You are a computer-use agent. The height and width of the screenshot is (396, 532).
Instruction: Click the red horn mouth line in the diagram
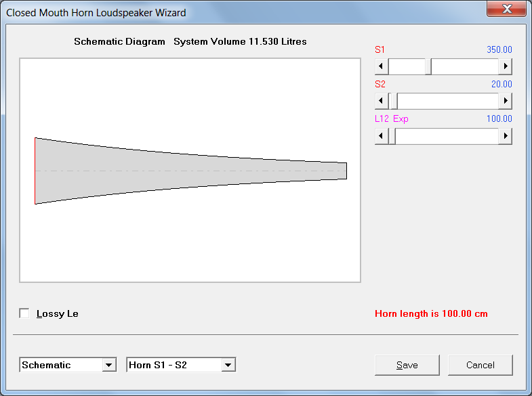point(35,171)
